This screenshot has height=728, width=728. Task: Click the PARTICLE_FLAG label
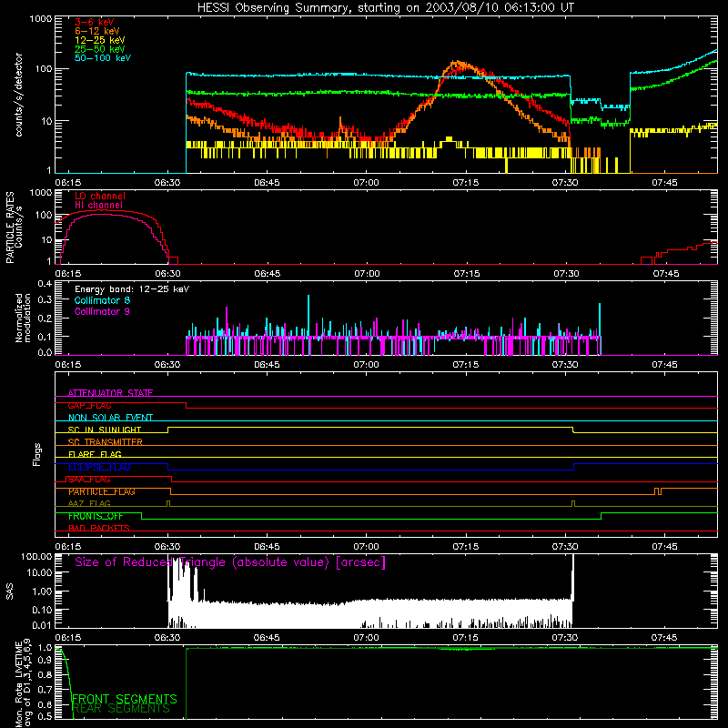[102, 491]
